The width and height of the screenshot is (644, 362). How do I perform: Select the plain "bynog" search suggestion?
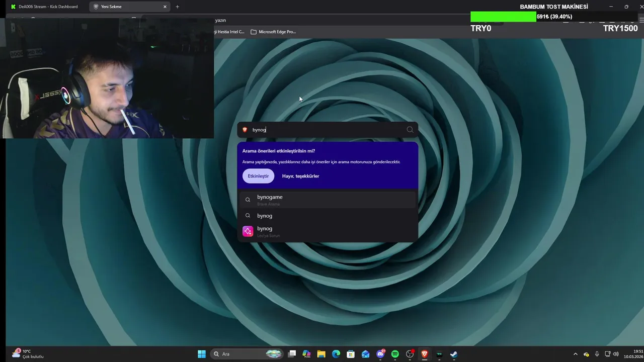coord(328,216)
